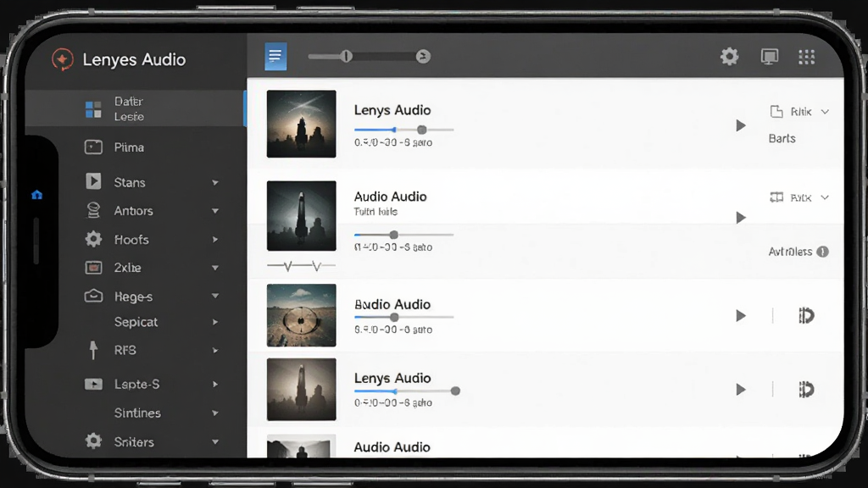868x488 pixels.
Task: Open Budio Audio desert thumbnail
Action: 301,315
